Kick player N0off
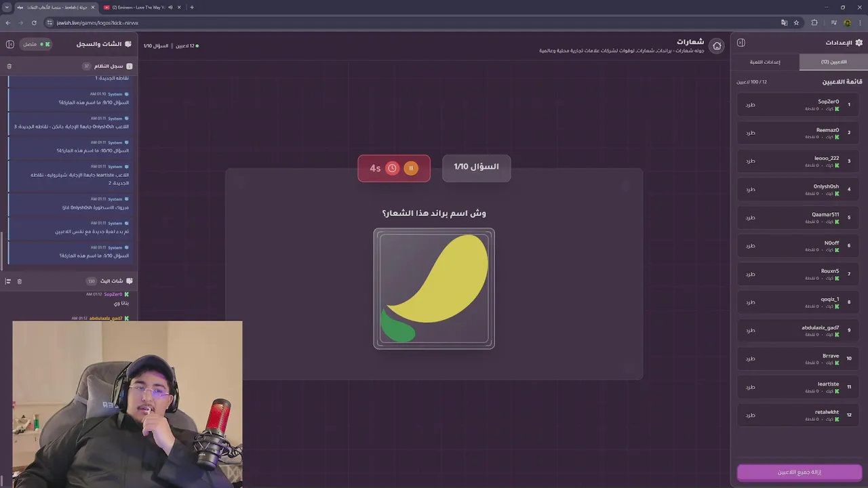The image size is (868, 488). pyautogui.click(x=750, y=245)
